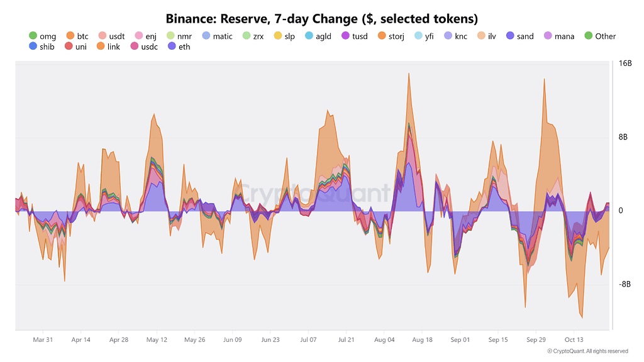This screenshot has height=362, width=644.
Task: Click the link orange legend marker
Action: 101,47
